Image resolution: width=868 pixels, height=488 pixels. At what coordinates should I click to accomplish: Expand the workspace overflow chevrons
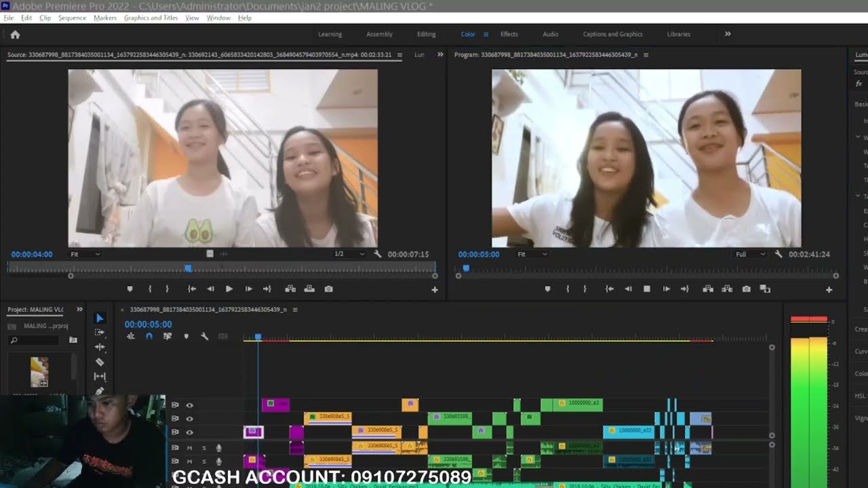[728, 34]
